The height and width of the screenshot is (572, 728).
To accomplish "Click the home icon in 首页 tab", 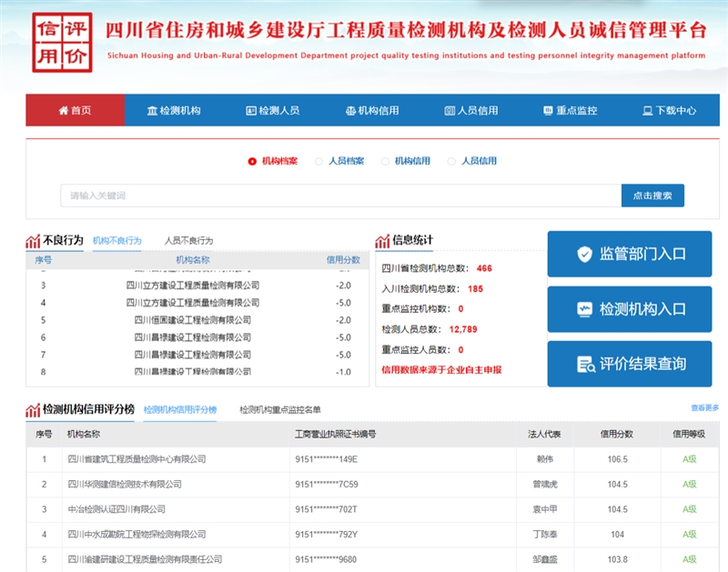I will pos(63,111).
